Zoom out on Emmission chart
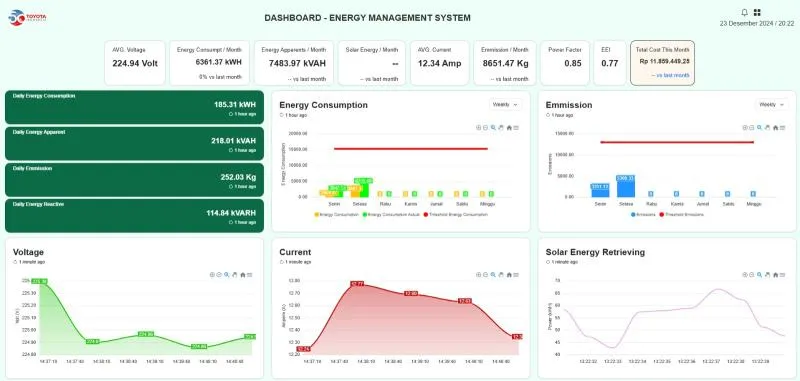The width and height of the screenshot is (800, 381). pyautogui.click(x=752, y=128)
